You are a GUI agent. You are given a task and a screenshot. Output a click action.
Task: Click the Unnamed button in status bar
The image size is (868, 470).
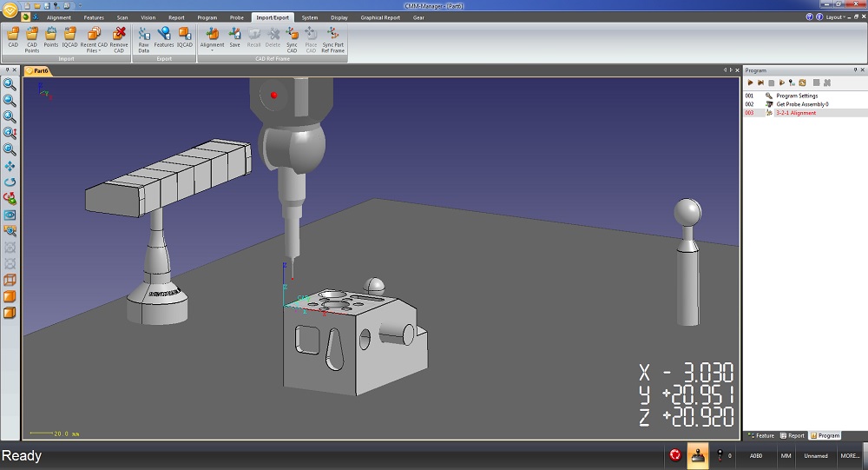click(x=816, y=455)
